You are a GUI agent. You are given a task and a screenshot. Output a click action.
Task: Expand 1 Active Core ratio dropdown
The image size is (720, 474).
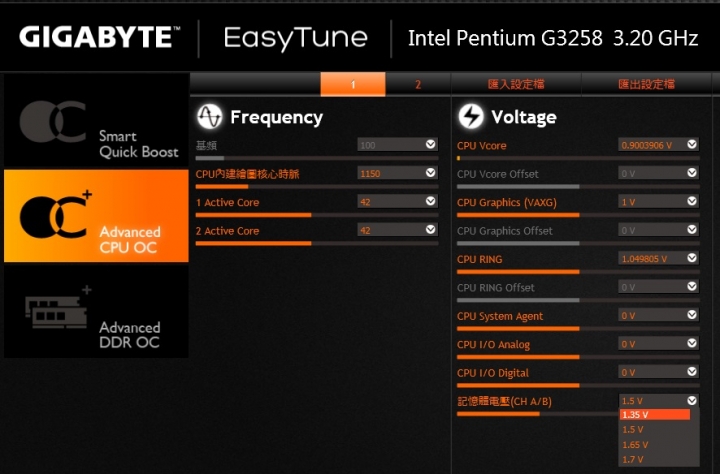(x=430, y=201)
